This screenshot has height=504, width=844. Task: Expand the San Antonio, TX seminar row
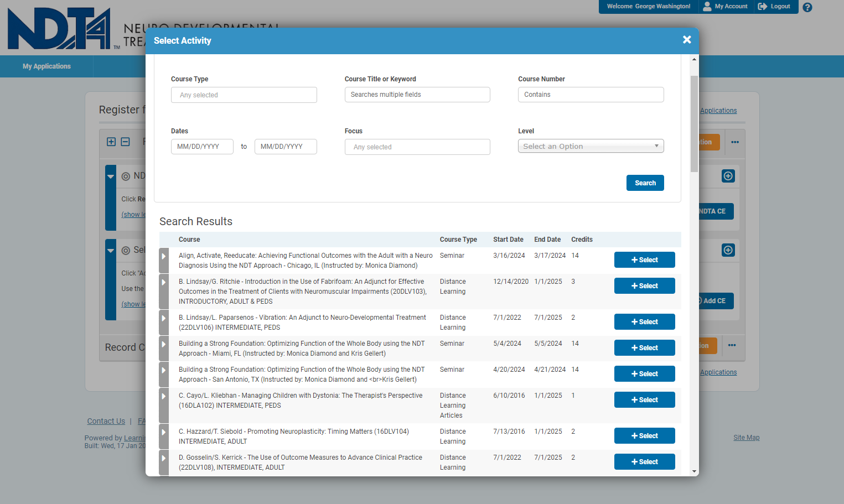tap(164, 375)
